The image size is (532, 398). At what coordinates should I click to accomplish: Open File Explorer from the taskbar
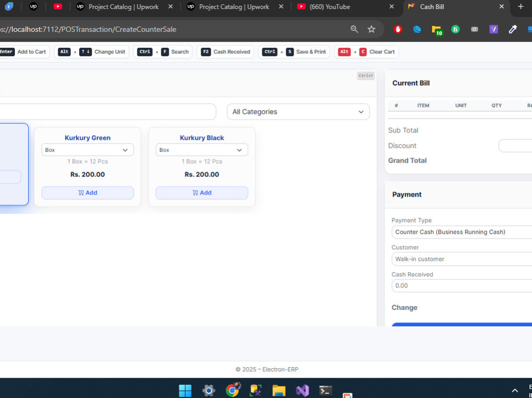click(279, 391)
